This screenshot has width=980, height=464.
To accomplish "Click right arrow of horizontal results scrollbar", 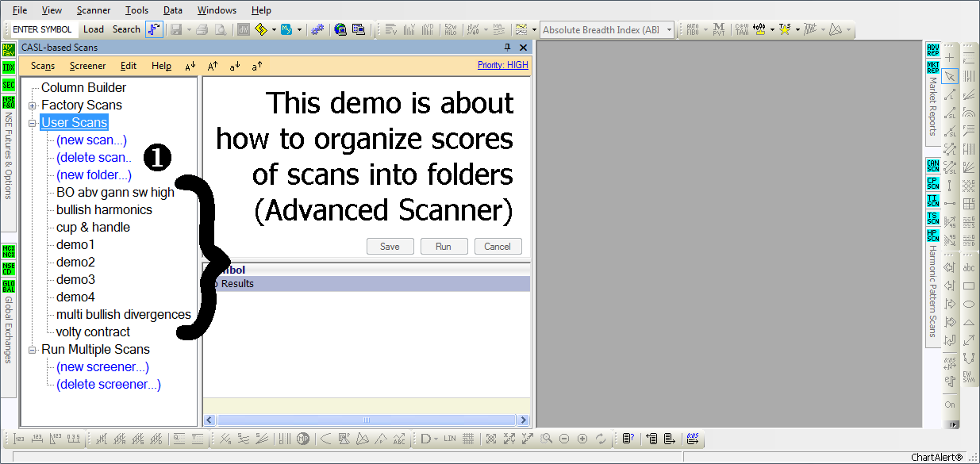I will (x=523, y=420).
